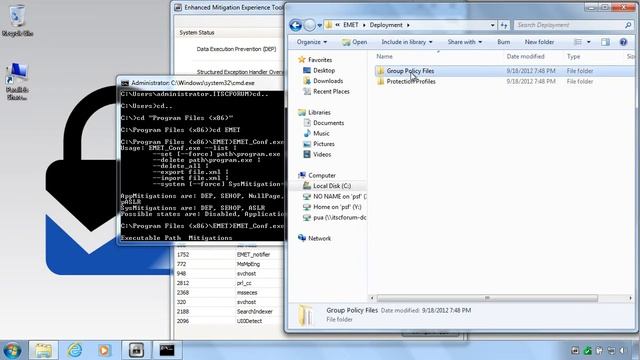Expand the Share with menu

coord(464,42)
